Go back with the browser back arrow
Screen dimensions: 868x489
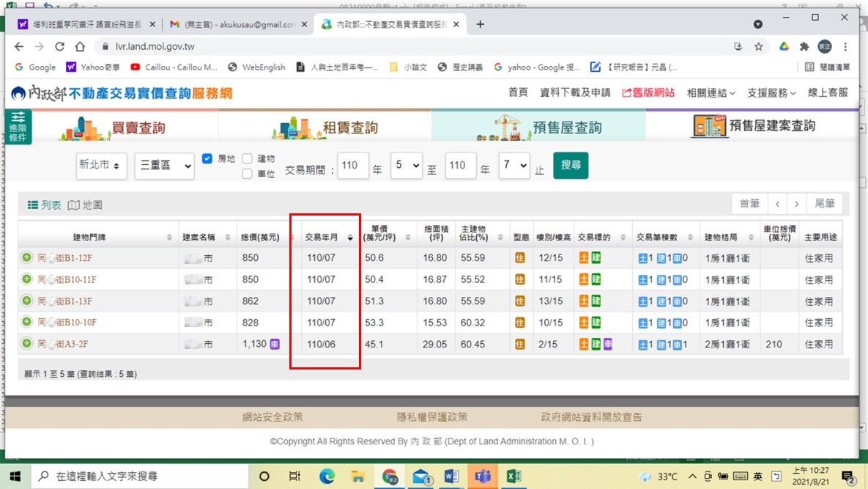pyautogui.click(x=19, y=46)
